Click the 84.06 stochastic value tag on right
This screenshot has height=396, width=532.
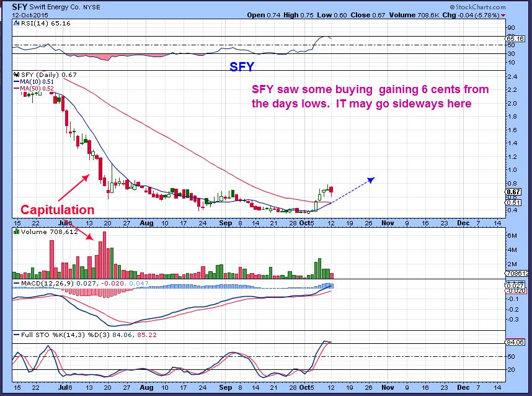point(515,343)
